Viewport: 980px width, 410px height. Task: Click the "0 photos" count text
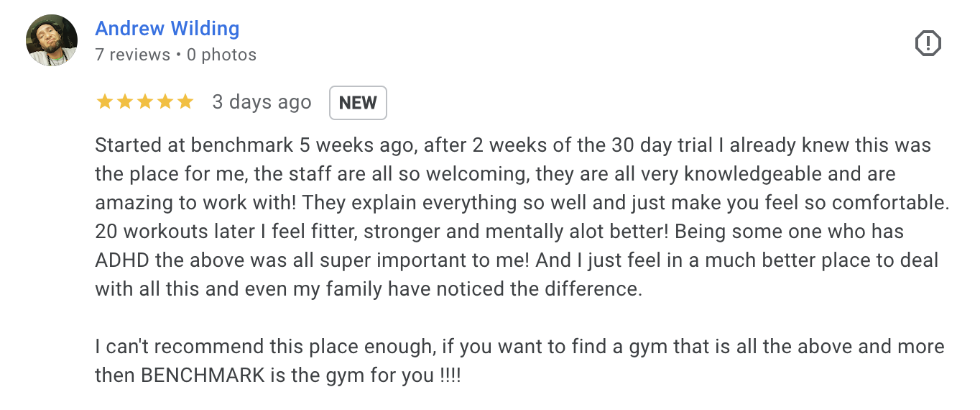(x=221, y=55)
